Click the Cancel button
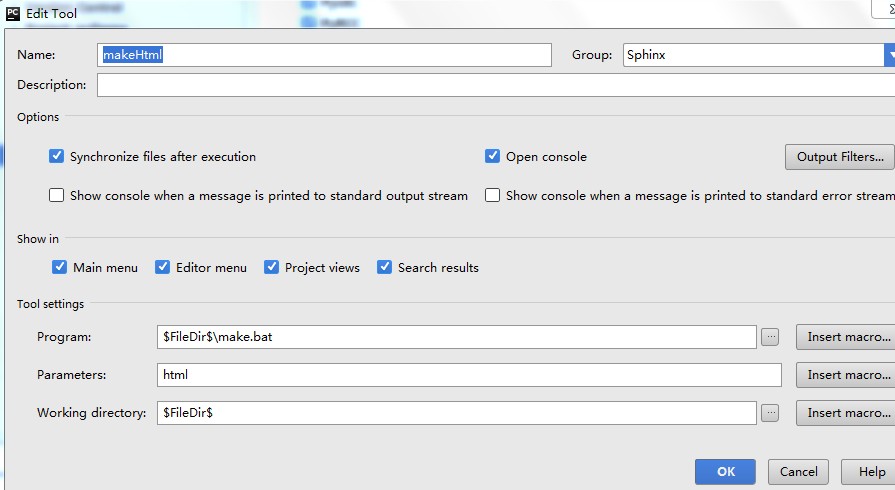This screenshot has height=490, width=895. [x=798, y=472]
